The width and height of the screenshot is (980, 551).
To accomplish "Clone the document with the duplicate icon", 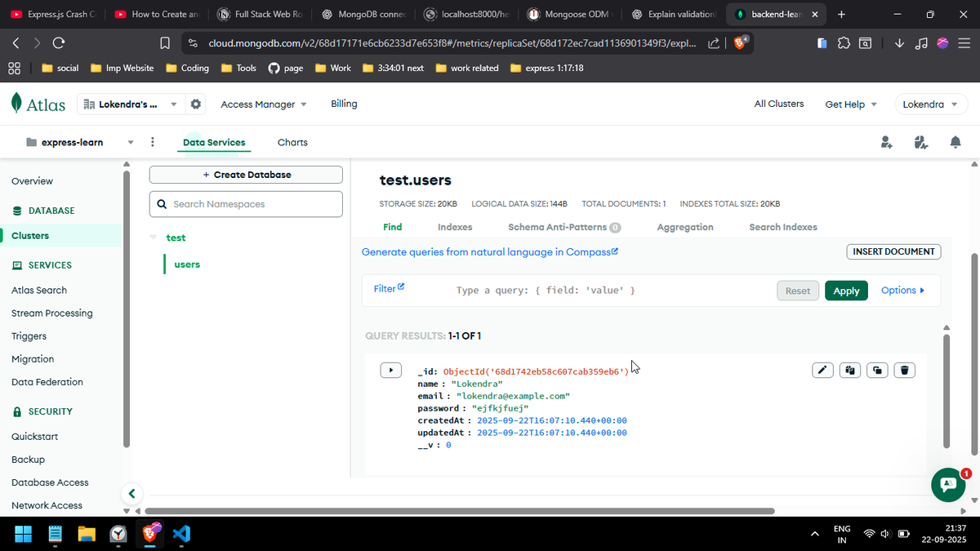I will coord(877,371).
